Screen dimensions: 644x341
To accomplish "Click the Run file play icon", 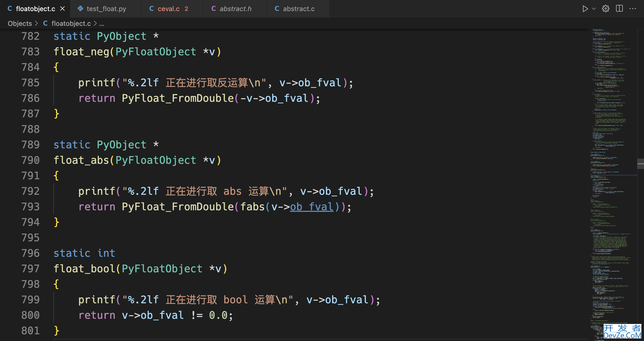I will tap(585, 9).
